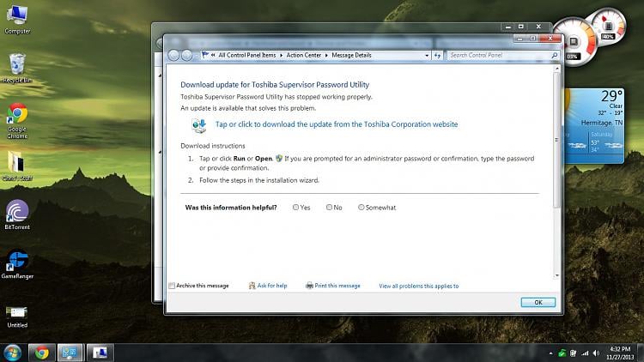
Task: Launch Google Chrome from desktop shortcut
Action: point(17,121)
